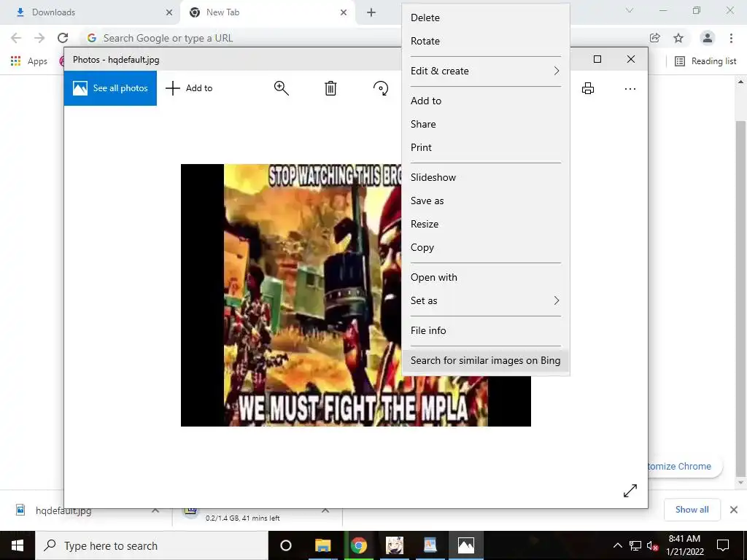Click the Chrome forward arrow
This screenshot has width=747, height=560.
[x=39, y=38]
